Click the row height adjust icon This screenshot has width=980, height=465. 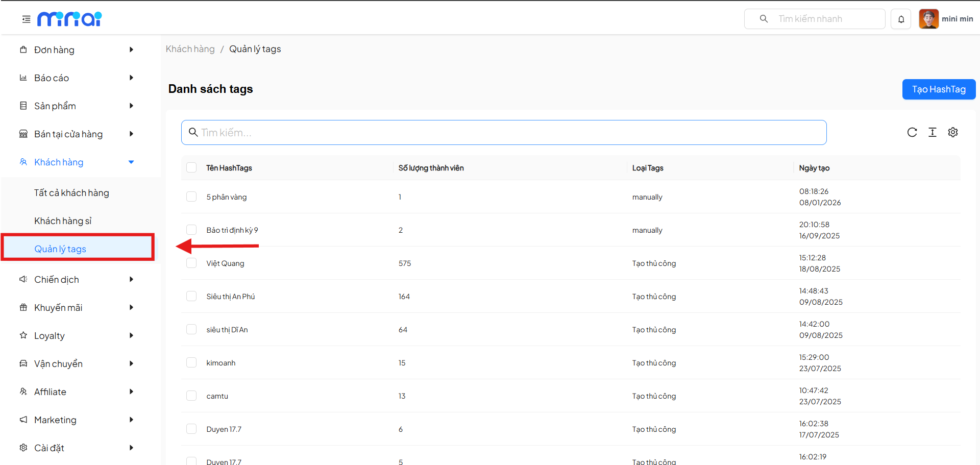point(933,133)
